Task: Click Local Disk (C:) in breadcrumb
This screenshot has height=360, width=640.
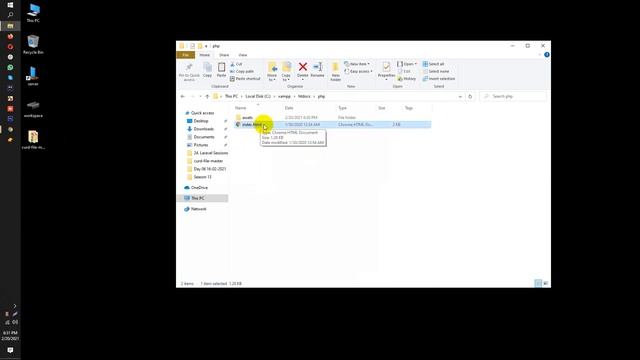Action: coord(258,96)
